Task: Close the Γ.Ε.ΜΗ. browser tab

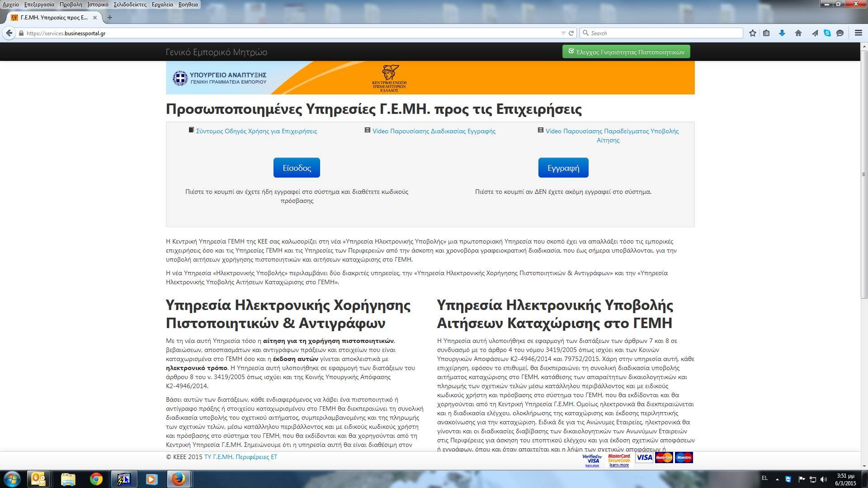Action: [95, 18]
